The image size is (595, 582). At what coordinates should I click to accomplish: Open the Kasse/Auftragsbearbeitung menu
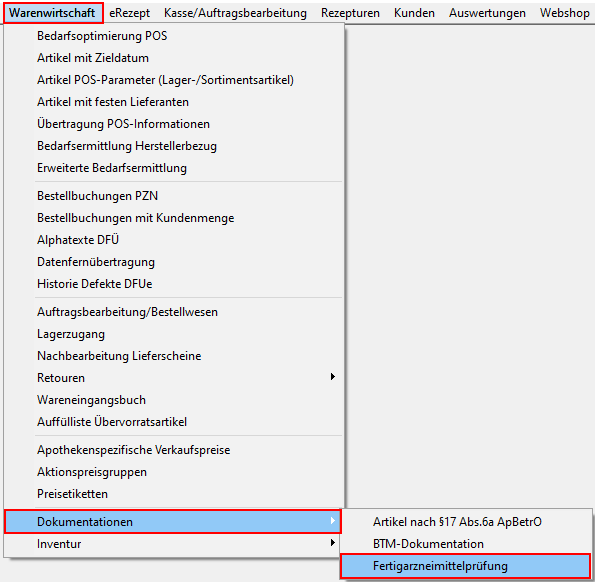(235, 13)
